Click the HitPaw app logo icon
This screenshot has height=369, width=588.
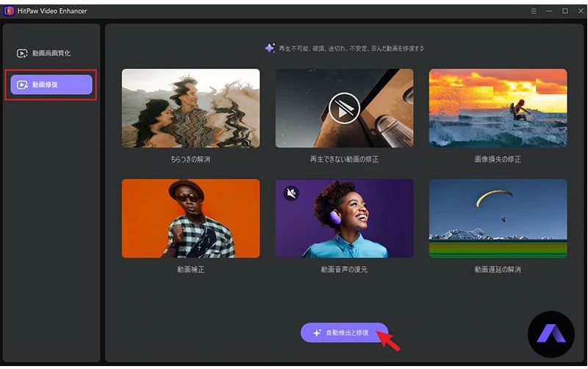click(9, 11)
